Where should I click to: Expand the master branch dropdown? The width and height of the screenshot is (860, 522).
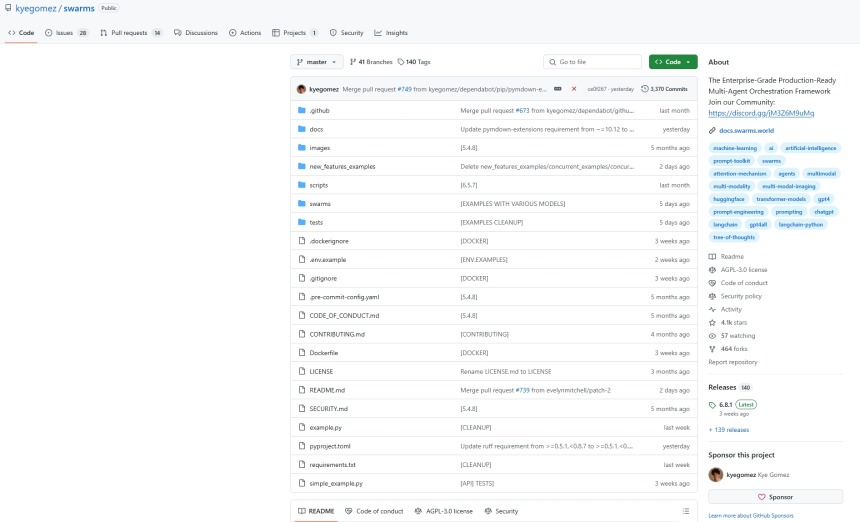[317, 62]
